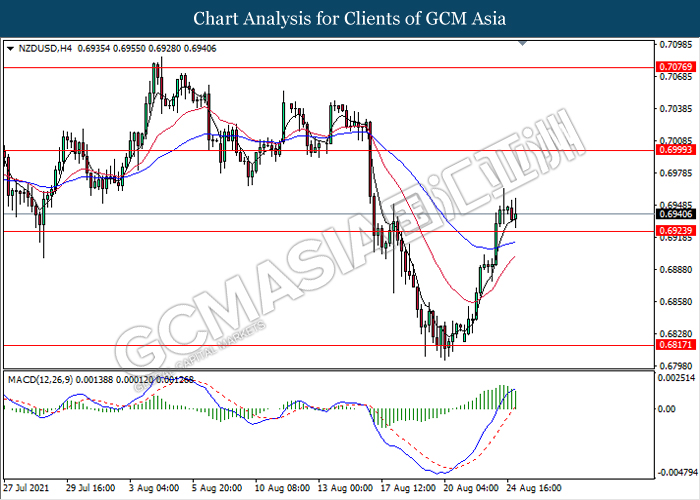Click the current price label 0.69406

tap(676, 214)
